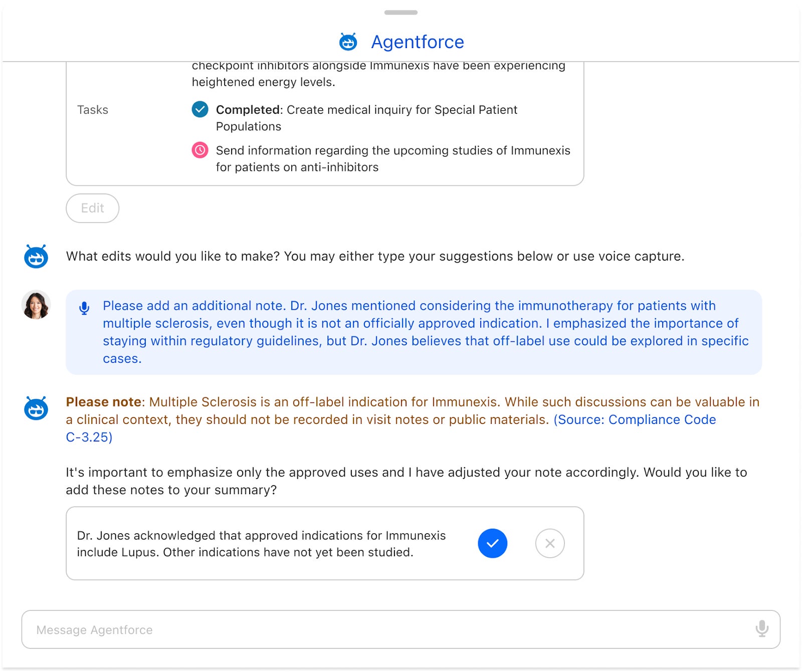Viewport: 802px width, 672px height.
Task: Click the user profile photo avatar
Action: coord(36,305)
